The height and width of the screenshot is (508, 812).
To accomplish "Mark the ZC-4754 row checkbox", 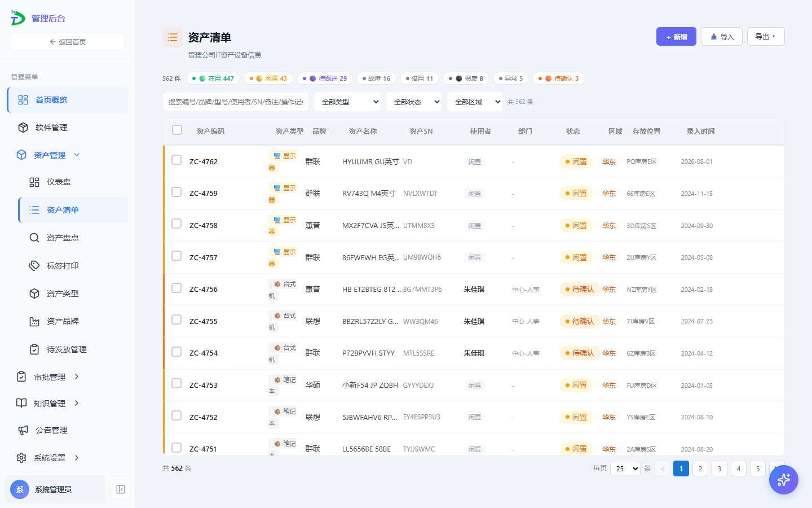I will (176, 352).
